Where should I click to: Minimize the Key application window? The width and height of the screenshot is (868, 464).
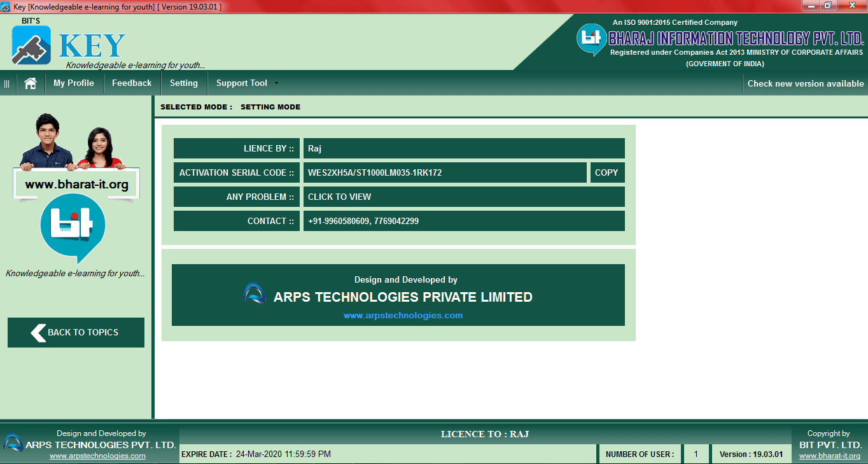811,6
